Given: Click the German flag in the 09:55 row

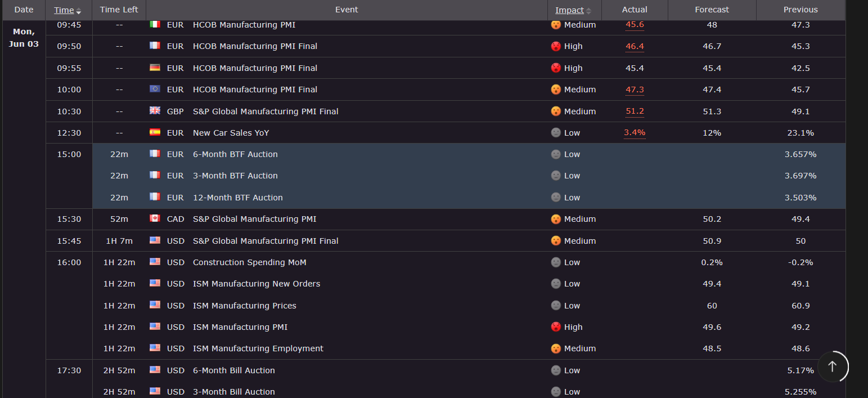Looking at the screenshot, I should coord(155,68).
